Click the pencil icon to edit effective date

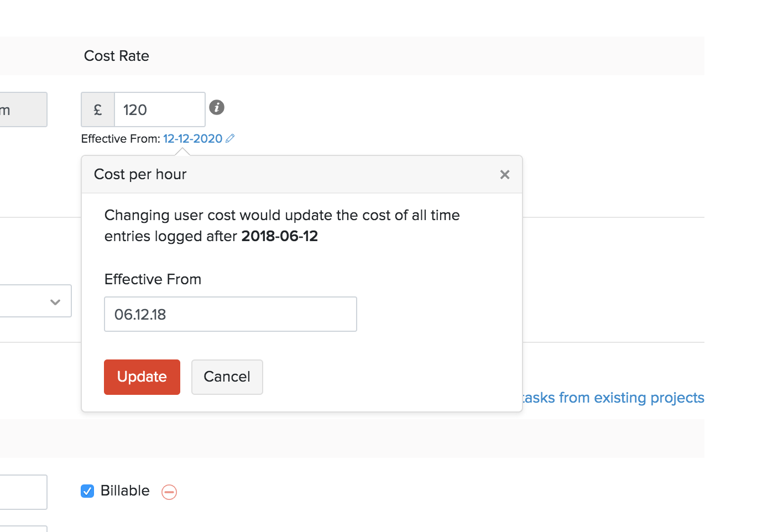pyautogui.click(x=231, y=138)
